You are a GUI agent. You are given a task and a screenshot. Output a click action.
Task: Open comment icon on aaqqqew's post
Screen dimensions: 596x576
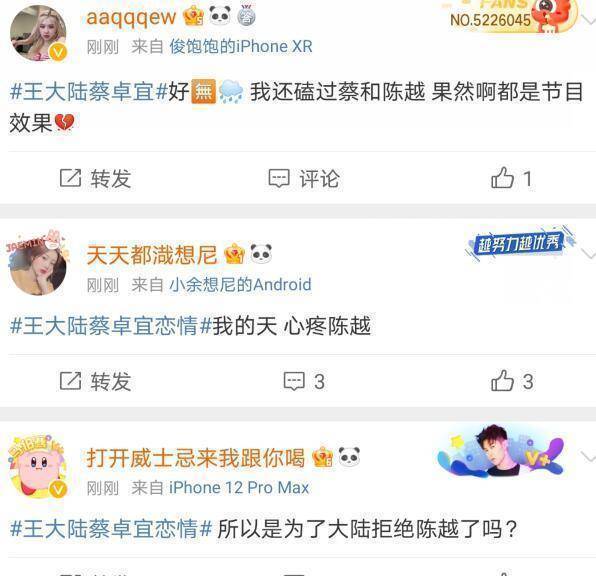pos(279,178)
